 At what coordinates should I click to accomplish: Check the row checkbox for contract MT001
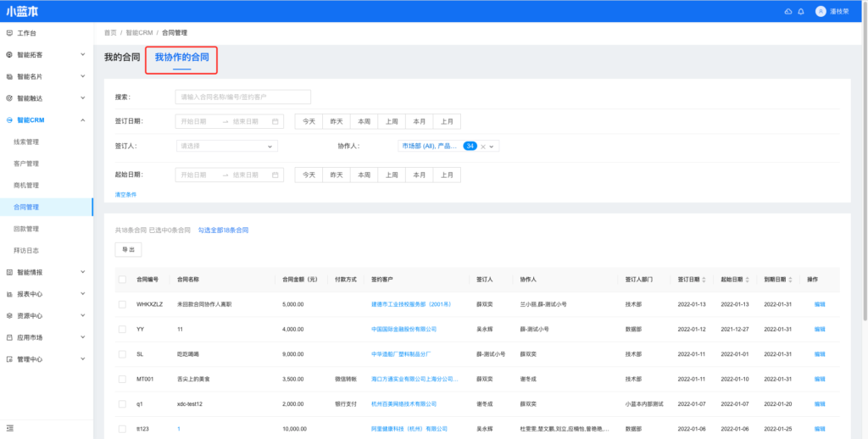click(123, 379)
